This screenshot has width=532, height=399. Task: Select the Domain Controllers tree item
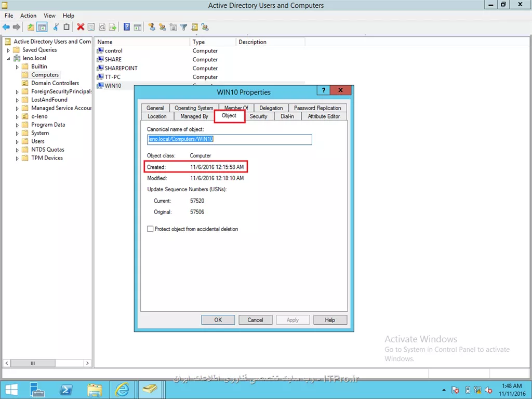[55, 83]
